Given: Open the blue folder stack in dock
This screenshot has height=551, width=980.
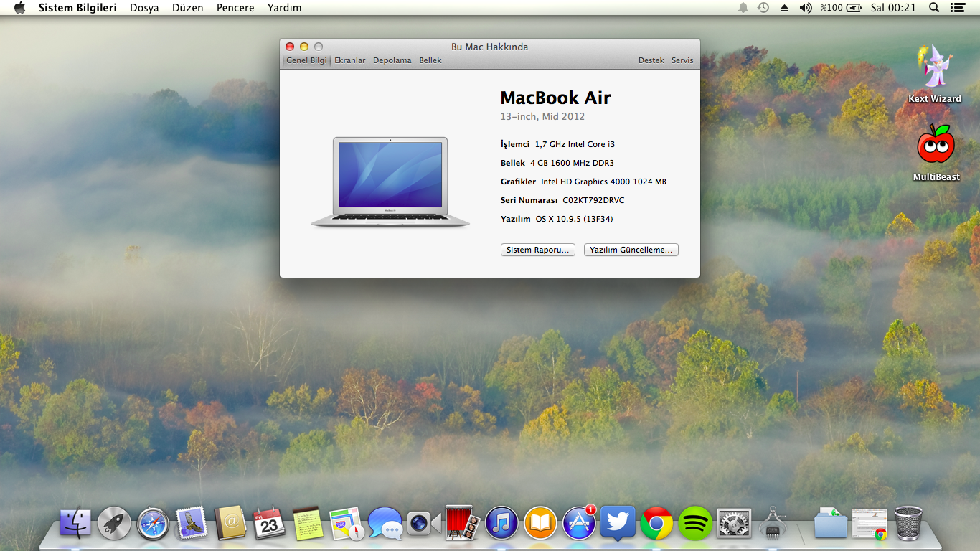Looking at the screenshot, I should coord(831,524).
